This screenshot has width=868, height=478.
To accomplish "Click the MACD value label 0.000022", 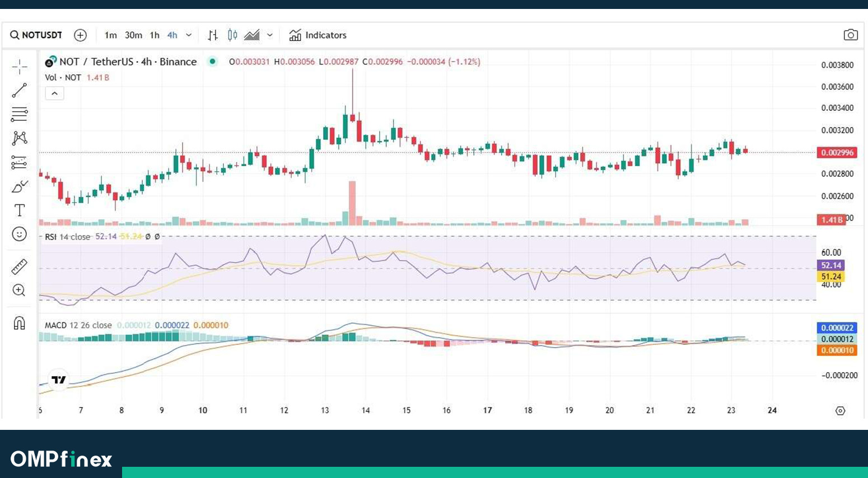I will point(837,328).
